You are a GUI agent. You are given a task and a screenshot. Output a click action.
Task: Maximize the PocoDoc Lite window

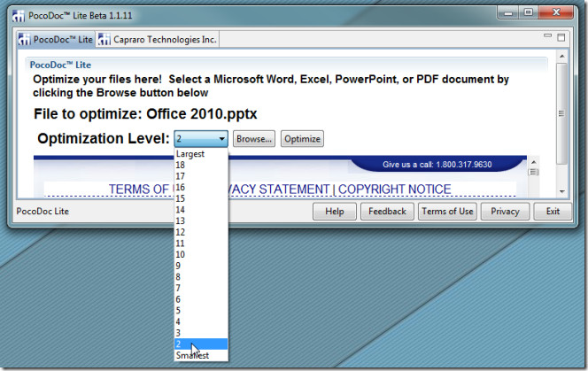pyautogui.click(x=529, y=13)
